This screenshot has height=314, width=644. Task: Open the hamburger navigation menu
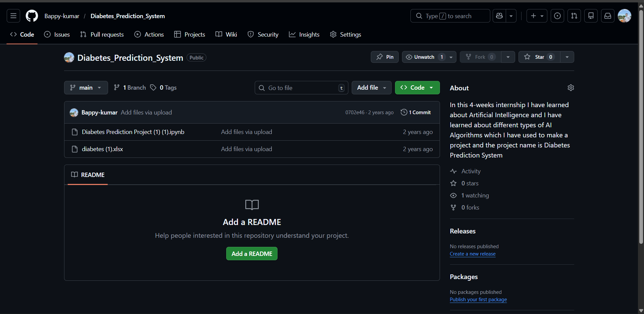(x=13, y=16)
